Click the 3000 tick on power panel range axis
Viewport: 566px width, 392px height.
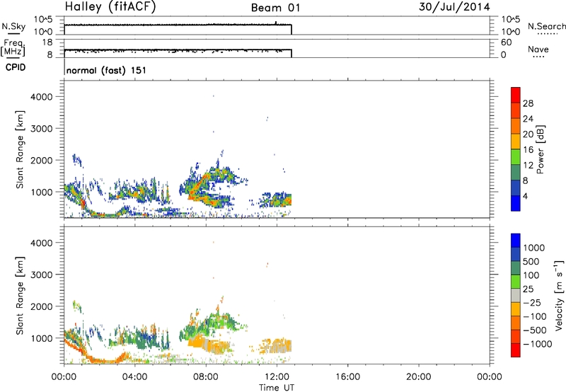(x=42, y=129)
